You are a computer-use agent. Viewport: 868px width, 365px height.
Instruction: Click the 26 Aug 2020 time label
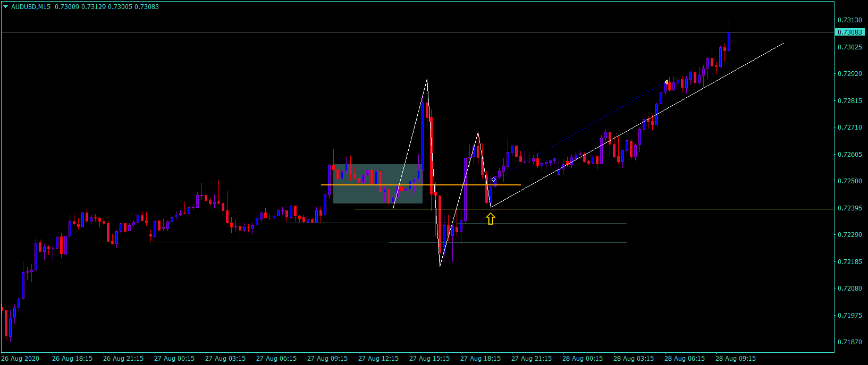pyautogui.click(x=20, y=359)
